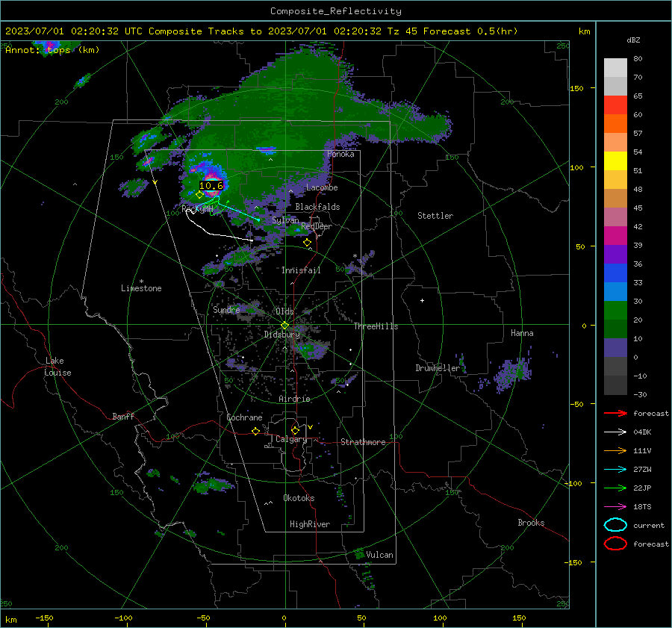672x628 pixels.
Task: Click the Composite_Reflectivity title
Action: coord(336,11)
